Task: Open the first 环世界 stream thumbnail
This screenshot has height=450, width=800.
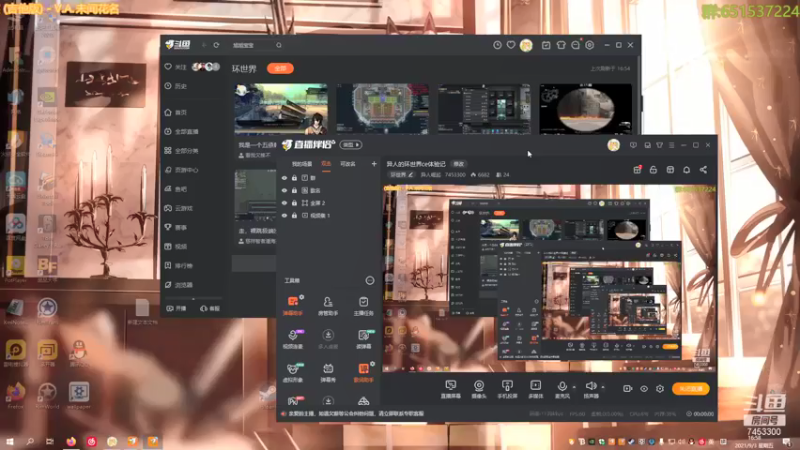Action: 281,109
